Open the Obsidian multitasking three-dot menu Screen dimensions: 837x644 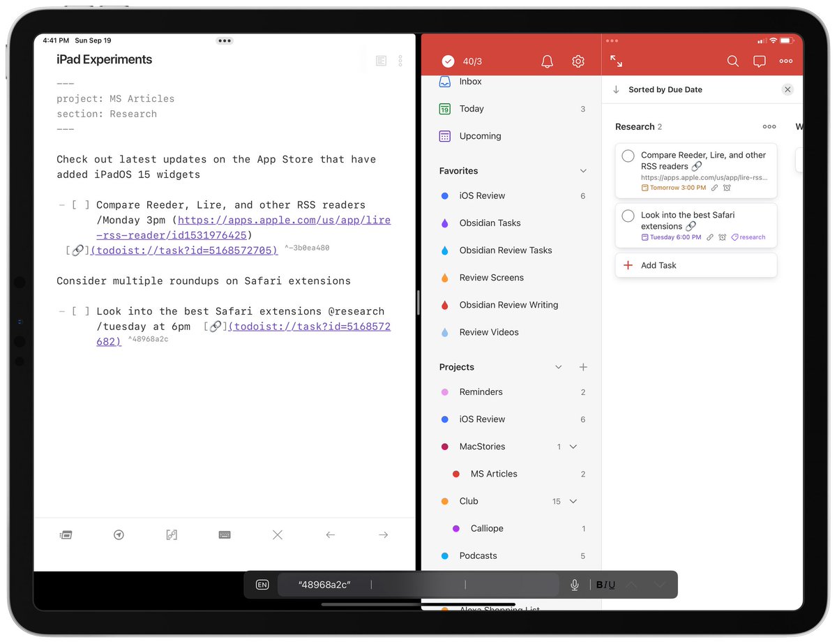click(x=225, y=40)
